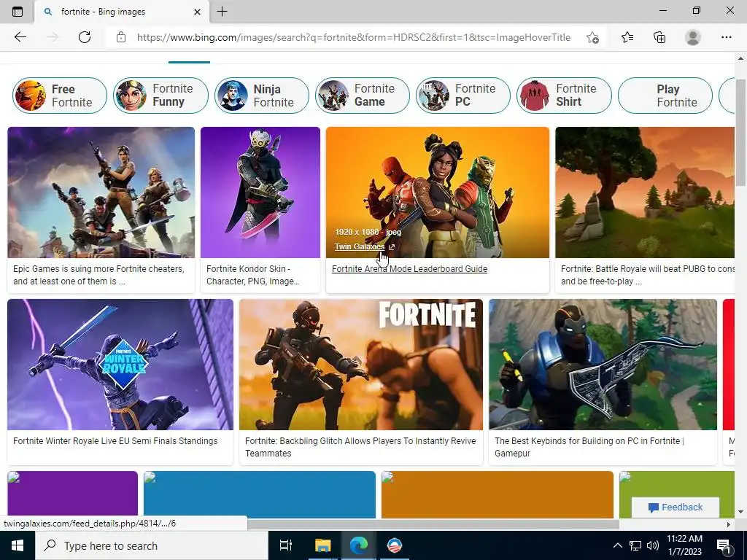Click the taskbar search box
The height and width of the screenshot is (560, 747).
pyautogui.click(x=152, y=545)
